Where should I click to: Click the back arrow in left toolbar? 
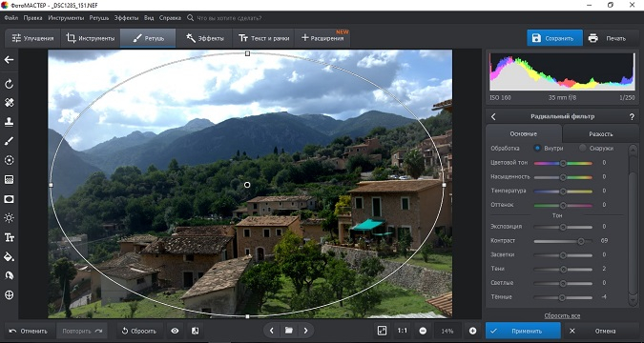(9, 60)
